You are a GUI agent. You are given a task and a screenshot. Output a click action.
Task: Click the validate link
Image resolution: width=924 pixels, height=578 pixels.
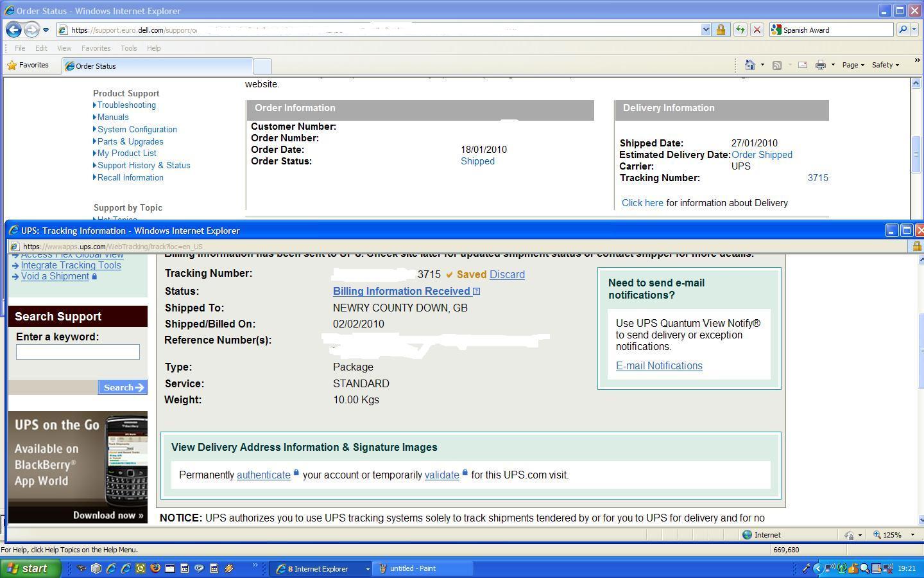point(442,475)
